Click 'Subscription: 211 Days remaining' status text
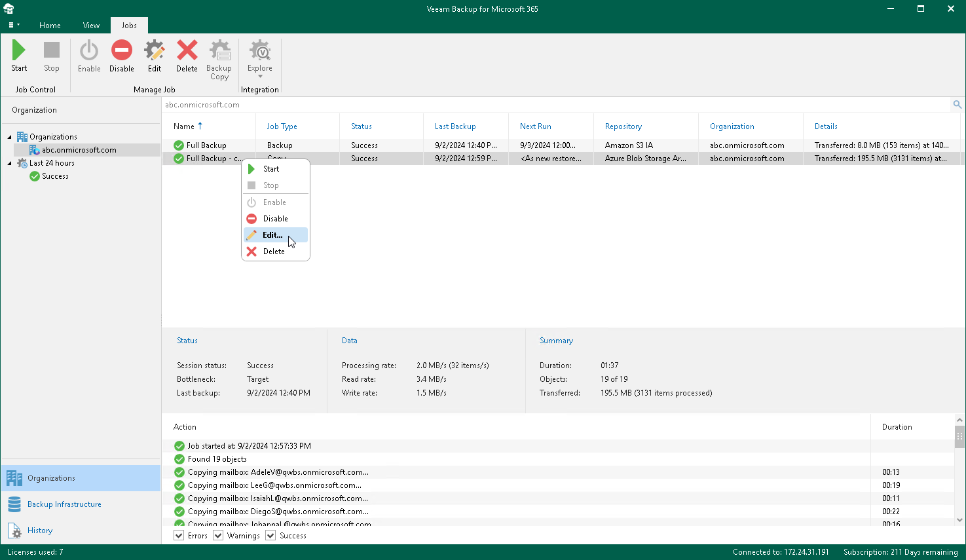This screenshot has width=966, height=560. [x=901, y=552]
